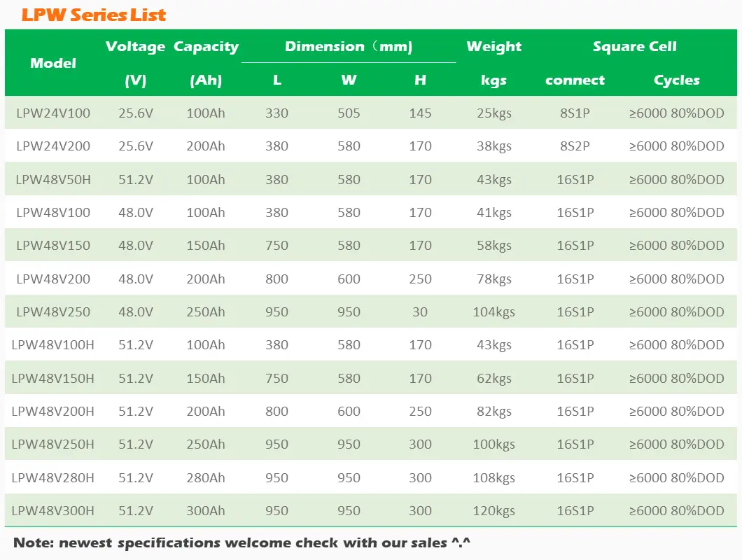Screen dimensions: 742x560
Task: Click '25.6V' voltage in LPW24V200 row
Action: 135,146
